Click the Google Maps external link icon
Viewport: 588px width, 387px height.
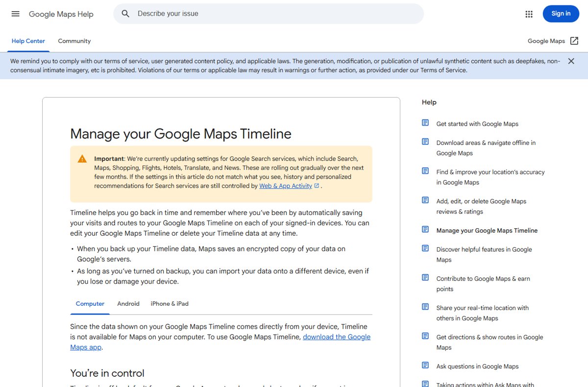coord(574,41)
